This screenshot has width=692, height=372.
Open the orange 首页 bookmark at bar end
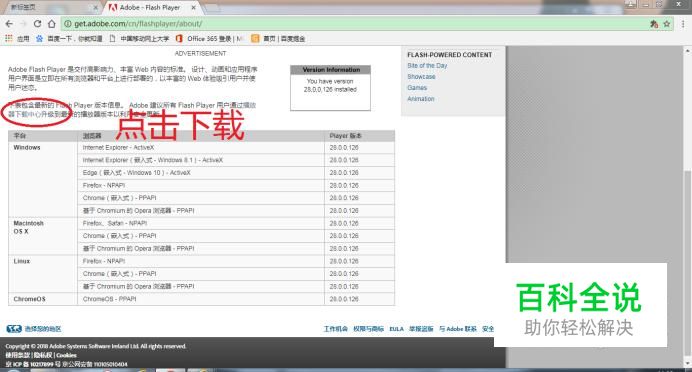[278, 38]
